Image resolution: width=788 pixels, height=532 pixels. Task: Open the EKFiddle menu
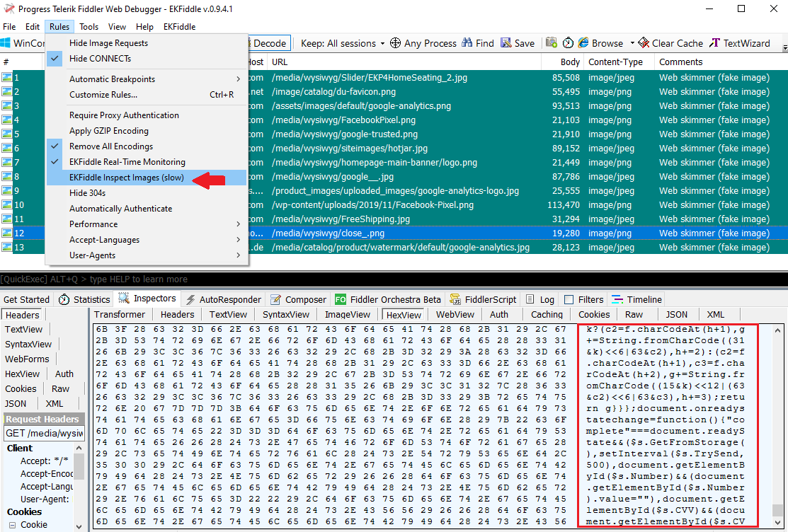pos(179,27)
